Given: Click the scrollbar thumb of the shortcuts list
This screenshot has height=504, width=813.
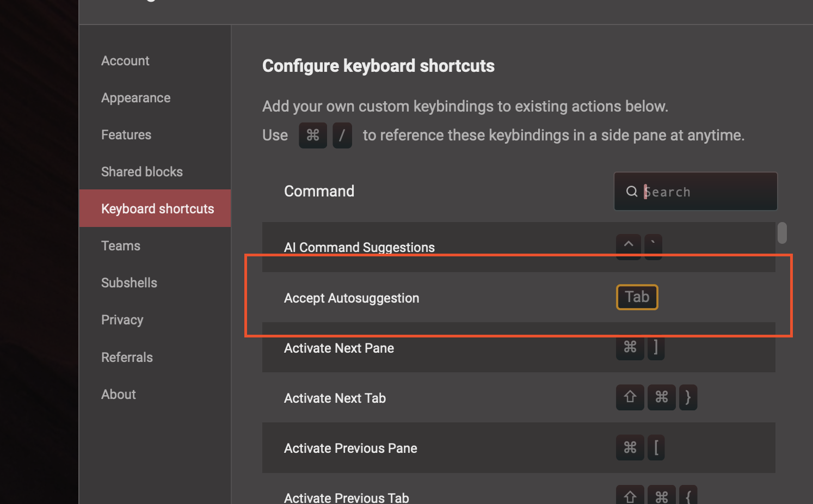Looking at the screenshot, I should [x=782, y=233].
